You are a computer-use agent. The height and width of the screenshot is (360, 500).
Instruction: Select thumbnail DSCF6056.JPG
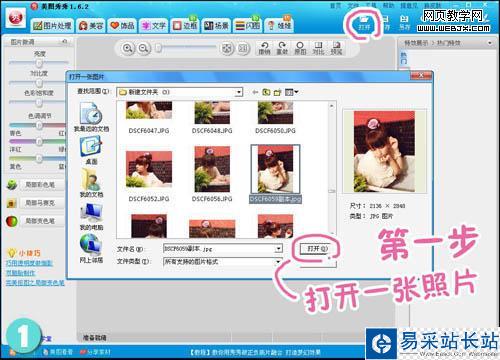tap(212, 174)
